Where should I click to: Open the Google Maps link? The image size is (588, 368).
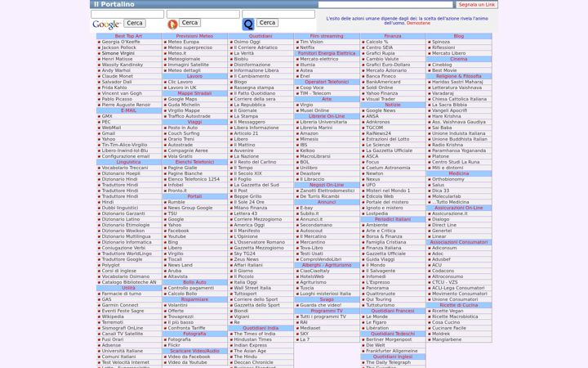pos(182,99)
